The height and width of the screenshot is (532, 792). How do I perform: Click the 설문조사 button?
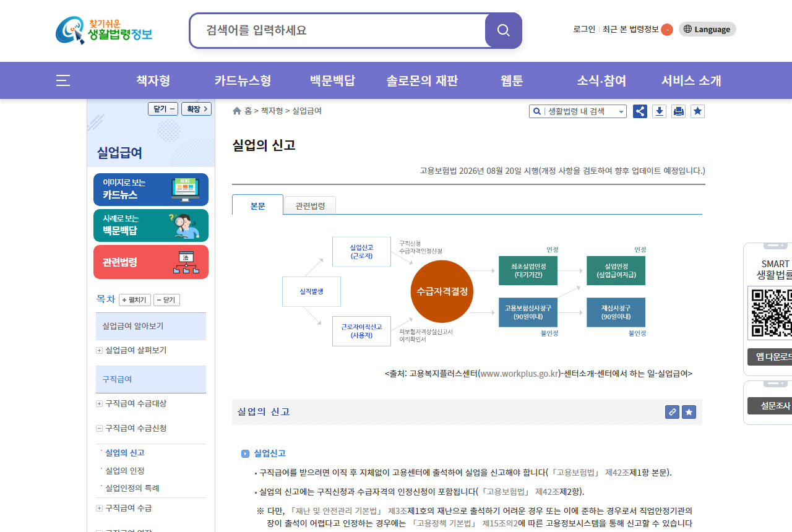(770, 406)
